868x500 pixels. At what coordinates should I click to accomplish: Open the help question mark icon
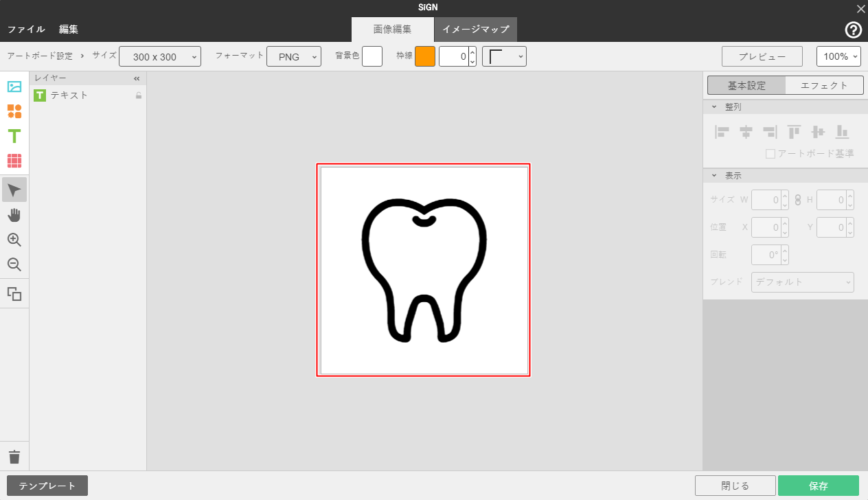(x=853, y=30)
